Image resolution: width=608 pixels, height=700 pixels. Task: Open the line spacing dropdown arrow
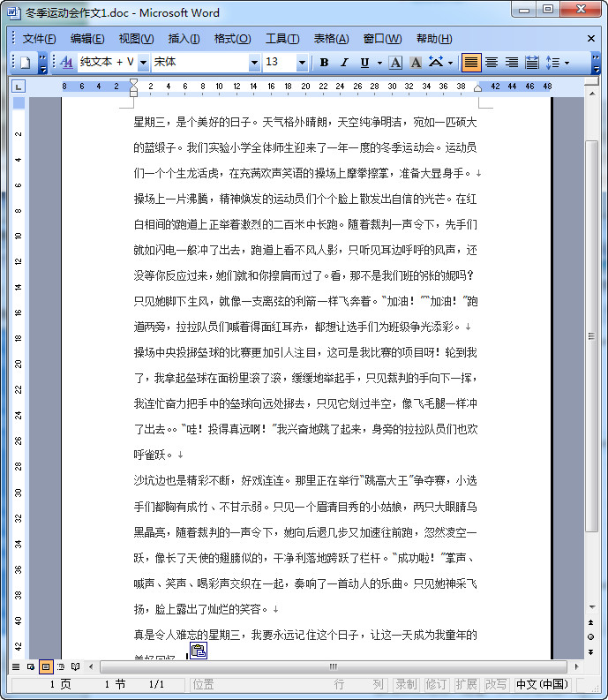coord(567,63)
